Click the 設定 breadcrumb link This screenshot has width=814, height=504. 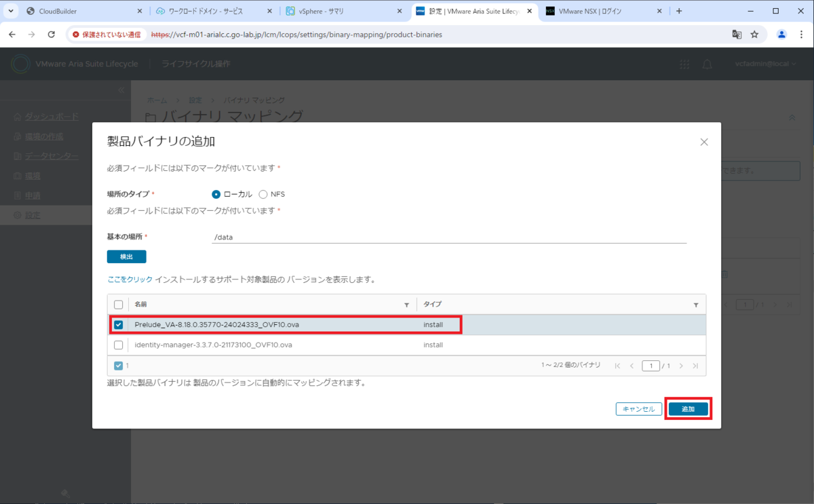[195, 100]
